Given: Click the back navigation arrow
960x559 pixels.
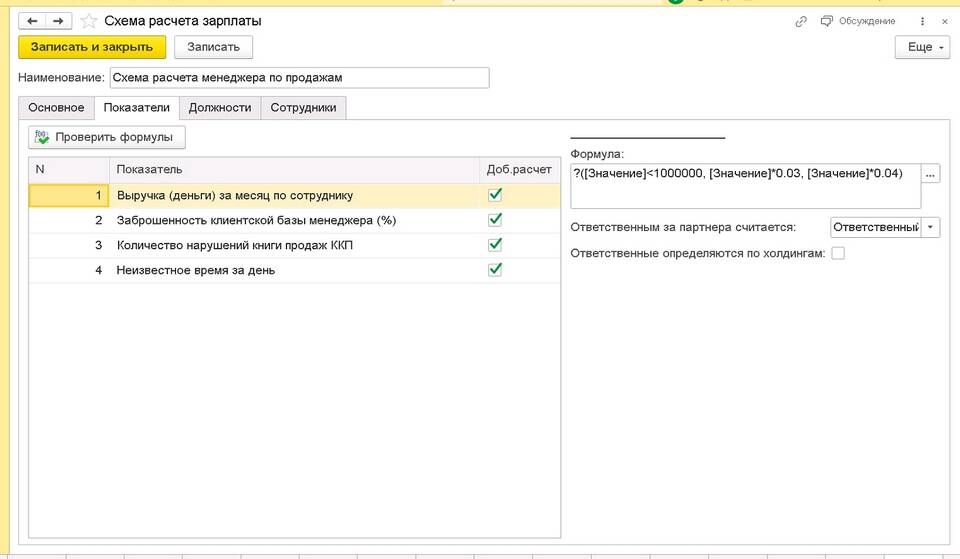Looking at the screenshot, I should click(32, 20).
